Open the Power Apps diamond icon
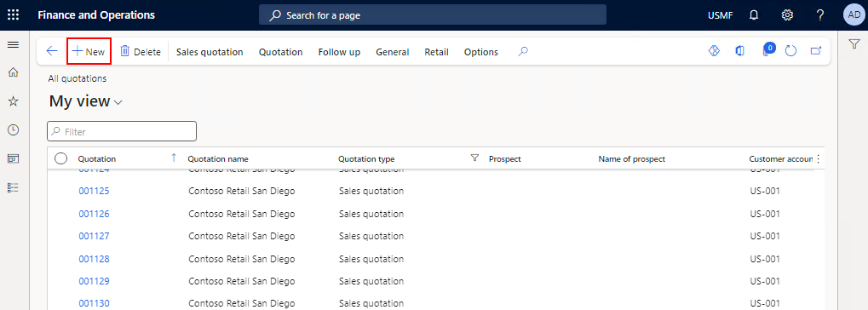 (714, 51)
